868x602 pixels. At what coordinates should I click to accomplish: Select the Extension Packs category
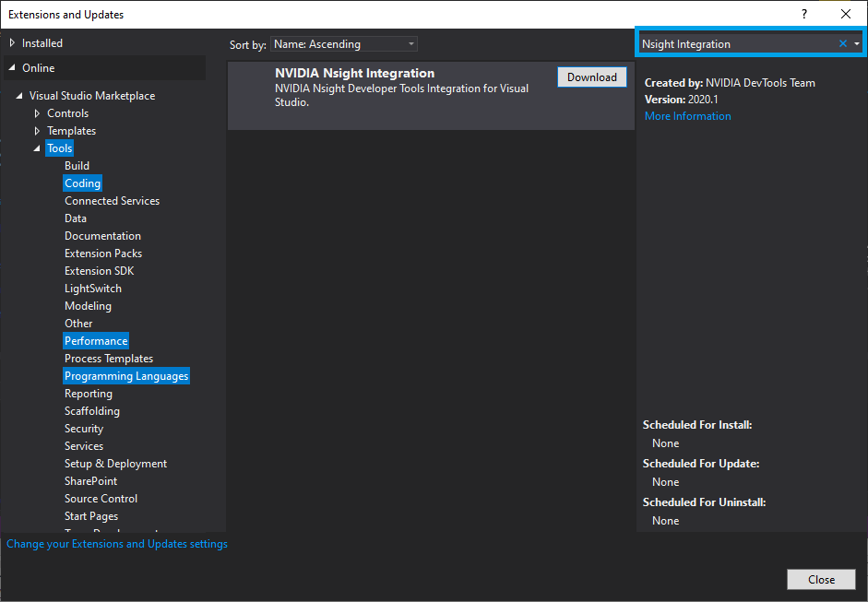pyautogui.click(x=103, y=254)
